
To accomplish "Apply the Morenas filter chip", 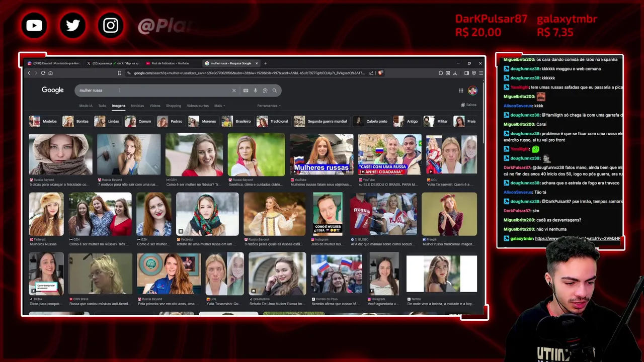I will (x=202, y=121).
